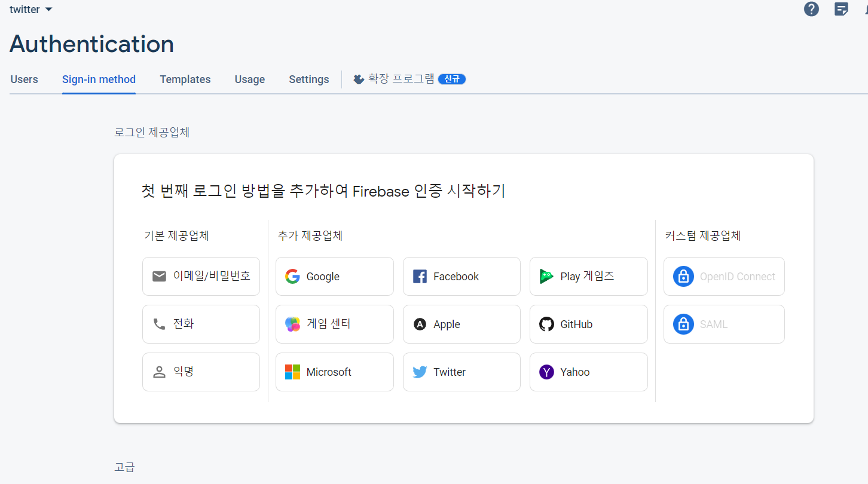The image size is (868, 484).
Task: Click the 커스텀 제공업체 column label
Action: (703, 235)
